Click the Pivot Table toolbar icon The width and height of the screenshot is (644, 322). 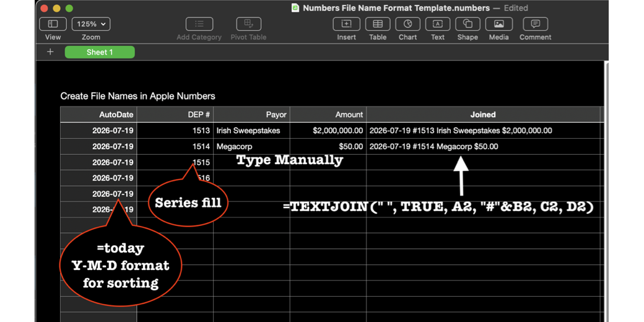click(x=248, y=24)
